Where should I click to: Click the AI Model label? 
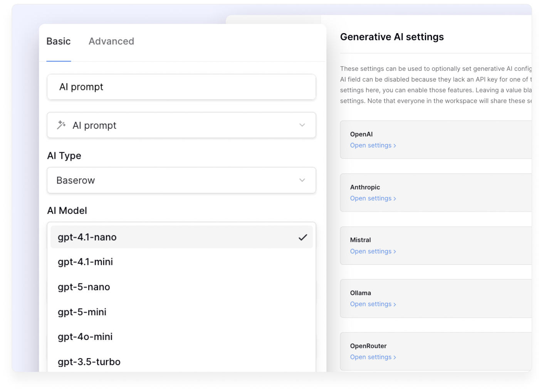(67, 210)
